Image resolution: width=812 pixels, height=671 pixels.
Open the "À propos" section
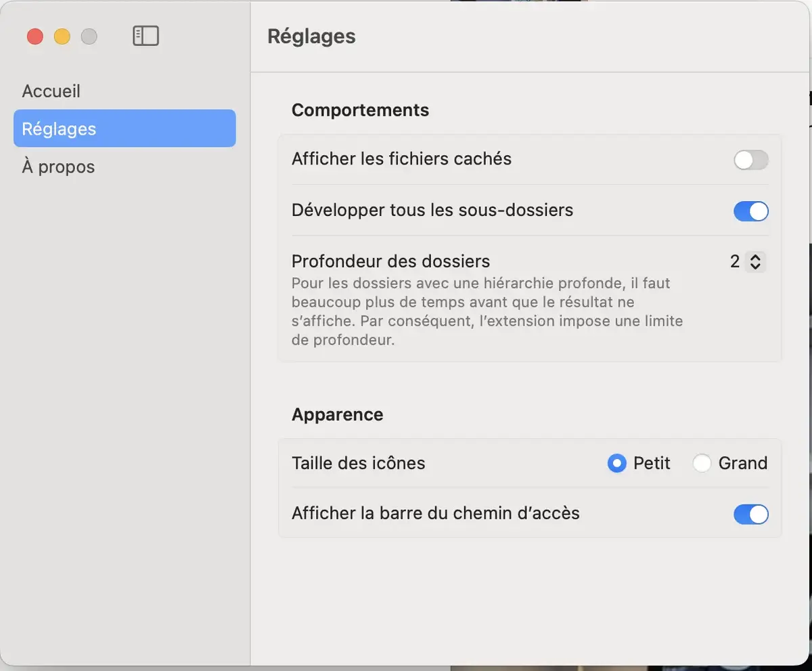coord(58,166)
